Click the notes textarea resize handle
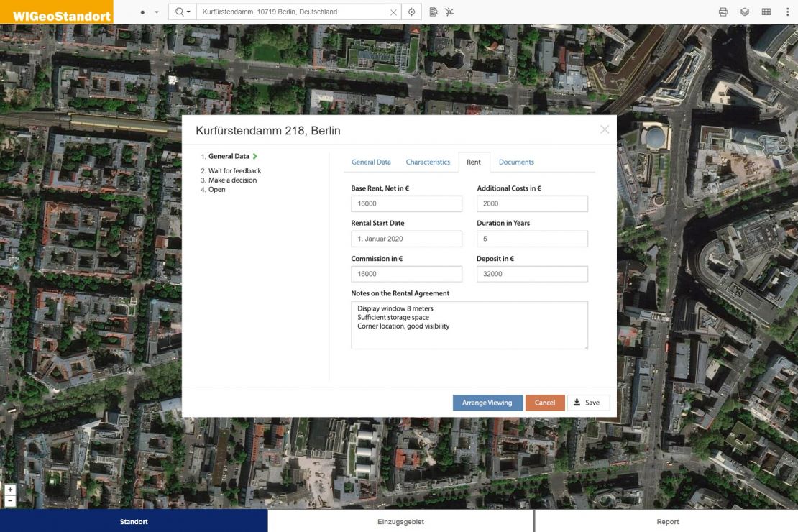The image size is (798, 532). tap(585, 347)
